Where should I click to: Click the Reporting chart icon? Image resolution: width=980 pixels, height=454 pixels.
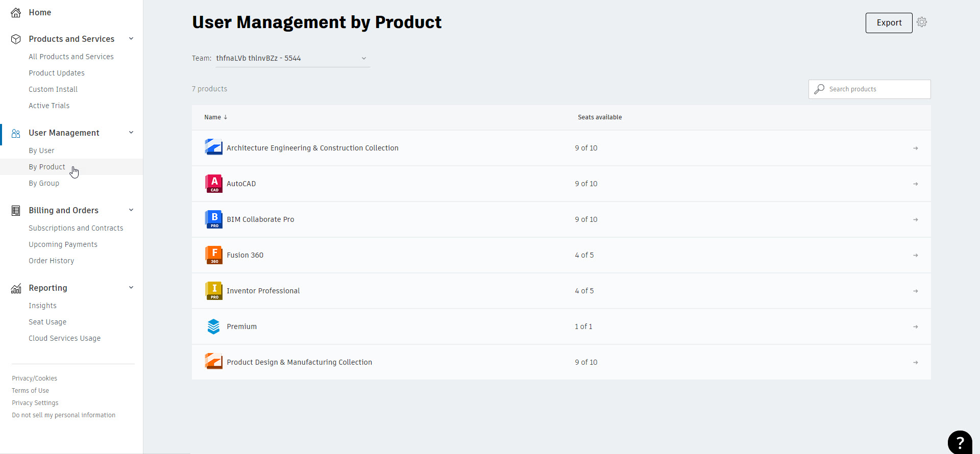[16, 288]
